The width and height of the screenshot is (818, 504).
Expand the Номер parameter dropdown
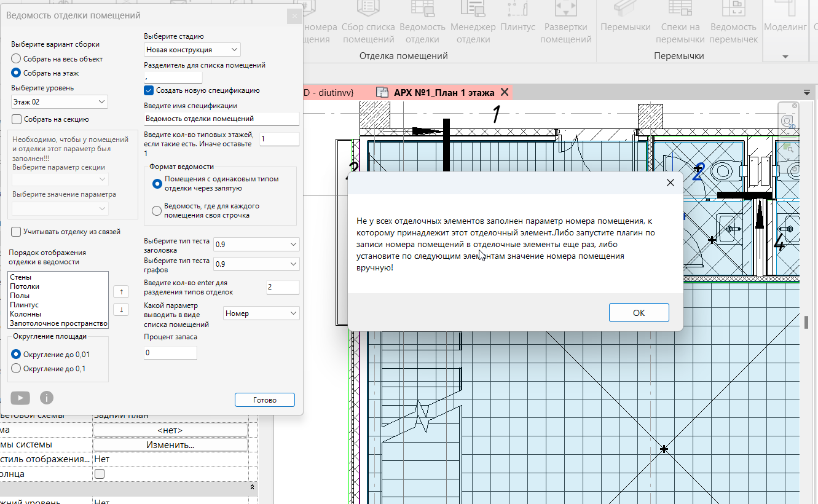point(261,313)
